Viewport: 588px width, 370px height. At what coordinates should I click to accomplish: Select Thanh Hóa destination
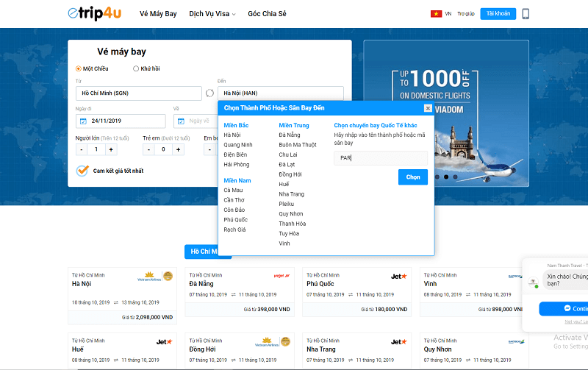pyautogui.click(x=293, y=224)
